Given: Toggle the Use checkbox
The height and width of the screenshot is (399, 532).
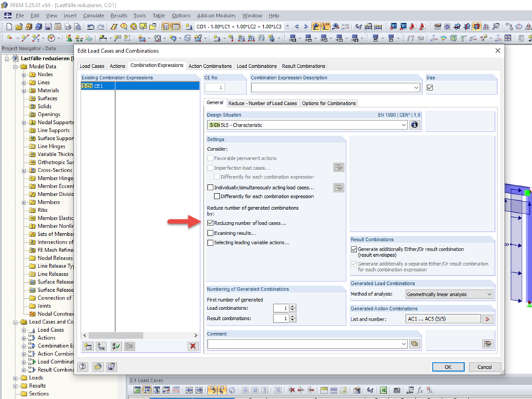Looking at the screenshot, I should click(430, 87).
